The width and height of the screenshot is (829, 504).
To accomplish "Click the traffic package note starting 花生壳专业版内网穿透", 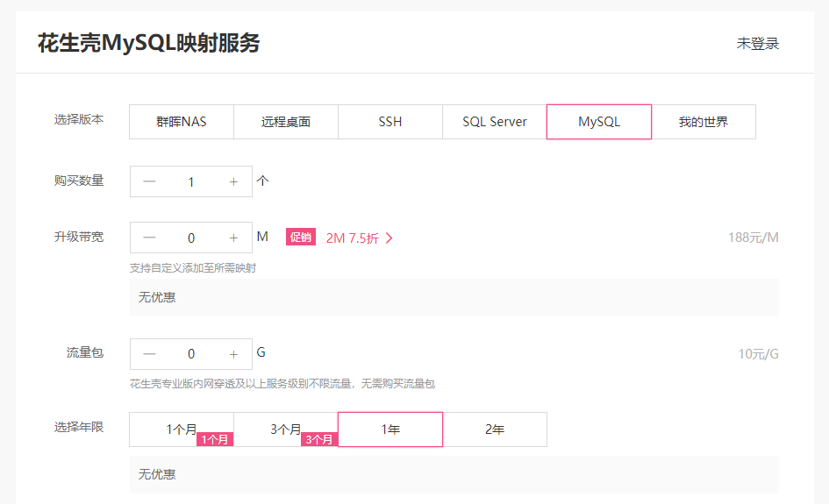I will click(x=282, y=384).
